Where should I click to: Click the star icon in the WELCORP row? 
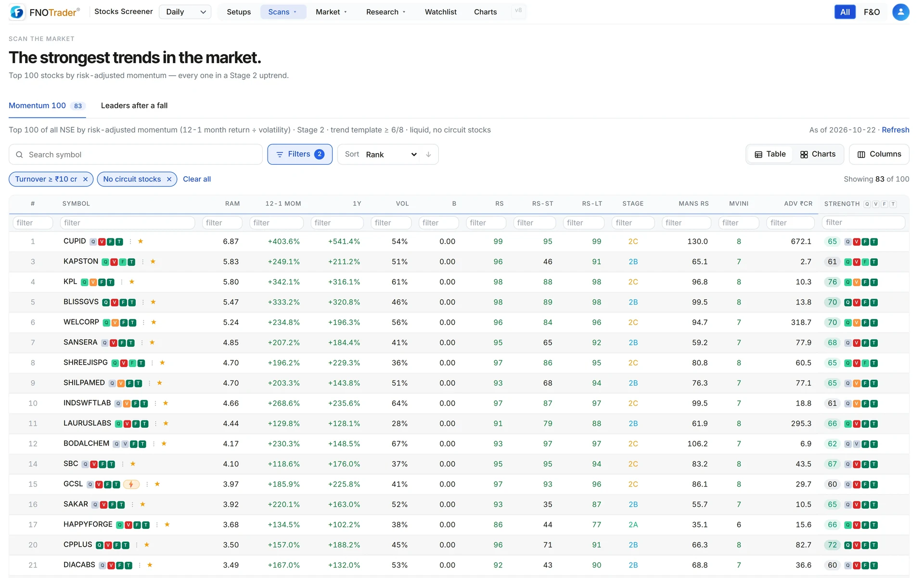(x=154, y=322)
